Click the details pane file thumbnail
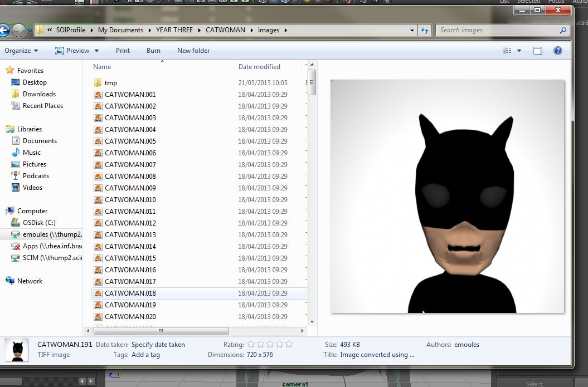 pos(17,350)
